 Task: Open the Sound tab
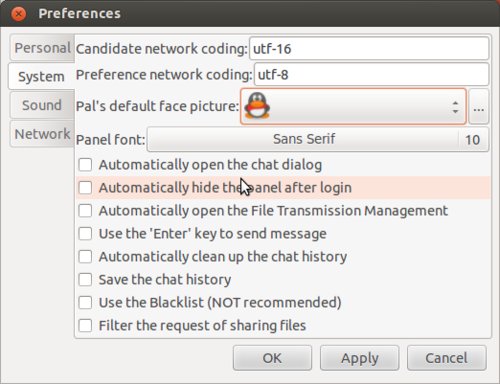(42, 105)
